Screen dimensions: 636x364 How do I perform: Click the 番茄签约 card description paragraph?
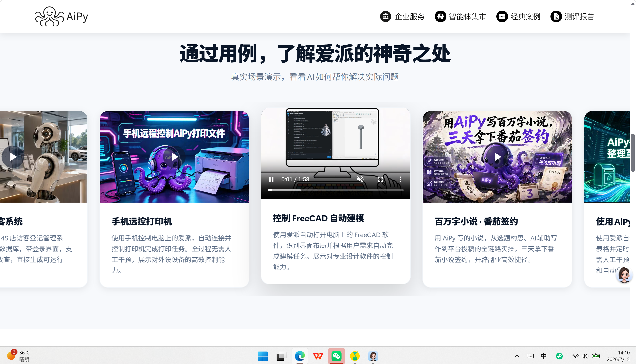[496, 249]
